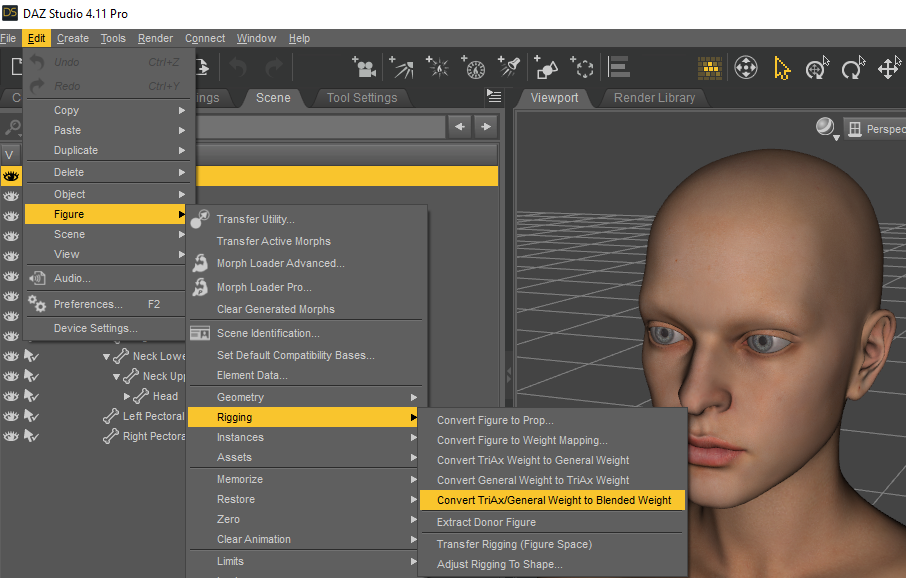The width and height of the screenshot is (906, 578).
Task: Collapse the Neck Lower tree node
Action: tap(107, 356)
